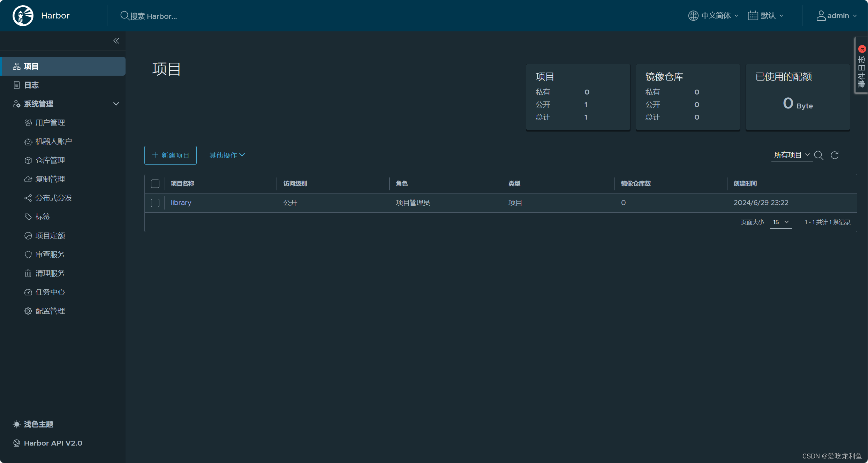
Task: Click the 配置管理 gear icon
Action: click(x=28, y=311)
